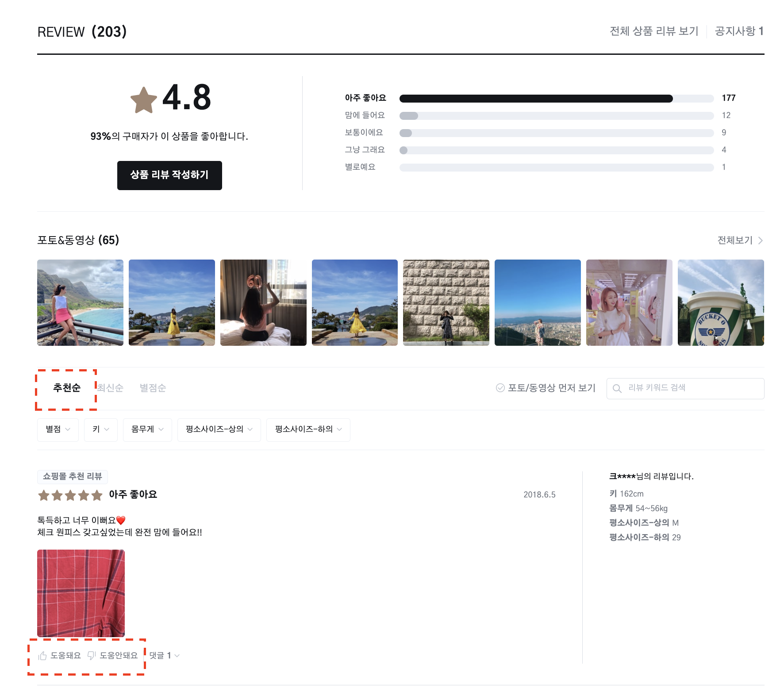
Task: Click the reviewer name 크****님의 리뷰입니다
Action: pyautogui.click(x=651, y=477)
